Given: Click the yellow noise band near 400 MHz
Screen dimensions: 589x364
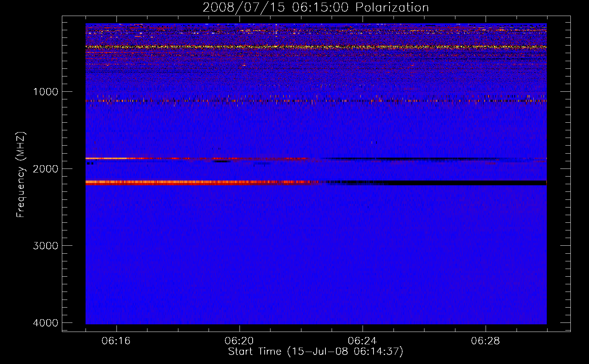Looking at the screenshot, I should tap(316, 47).
